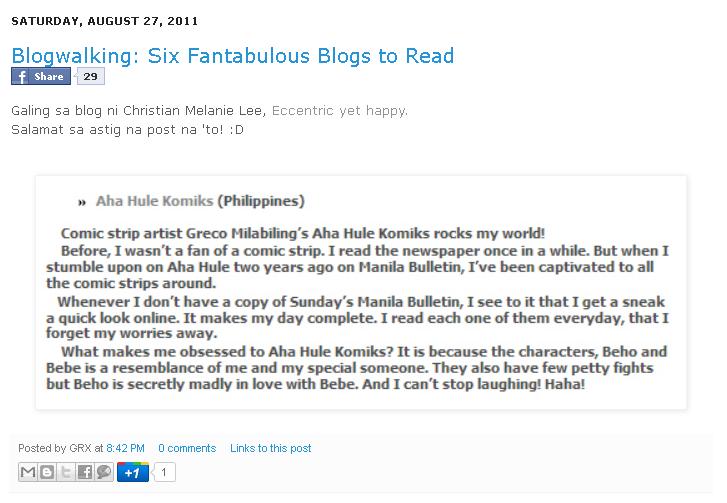Viewport: 727px width, 503px height.
Task: Open the 0 comments link
Action: [x=187, y=448]
